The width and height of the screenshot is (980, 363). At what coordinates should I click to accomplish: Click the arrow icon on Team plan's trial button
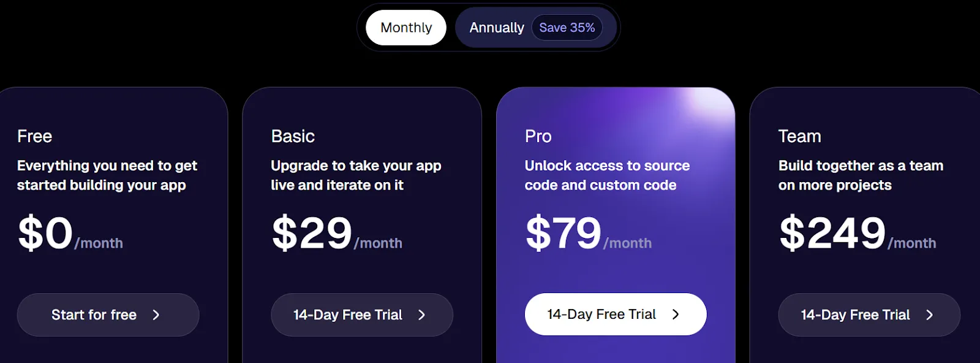tap(929, 315)
